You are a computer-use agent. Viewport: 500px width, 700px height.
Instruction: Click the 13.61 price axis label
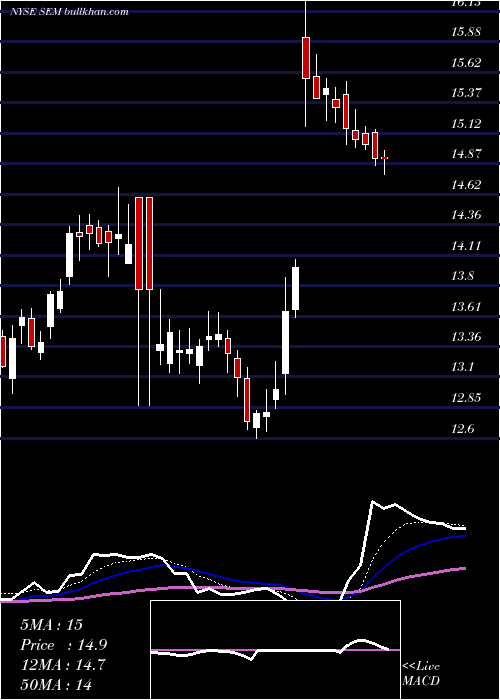(466, 306)
